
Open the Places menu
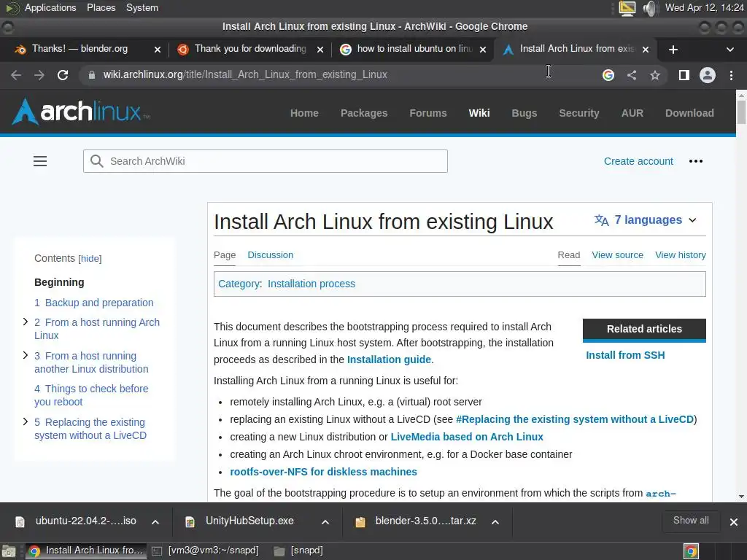(101, 7)
